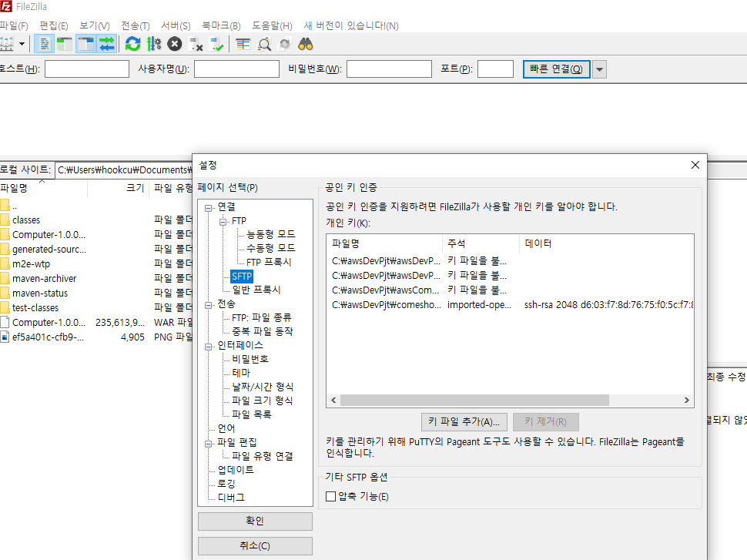
Task: Focus the 사용자명 input field
Action: pos(236,69)
